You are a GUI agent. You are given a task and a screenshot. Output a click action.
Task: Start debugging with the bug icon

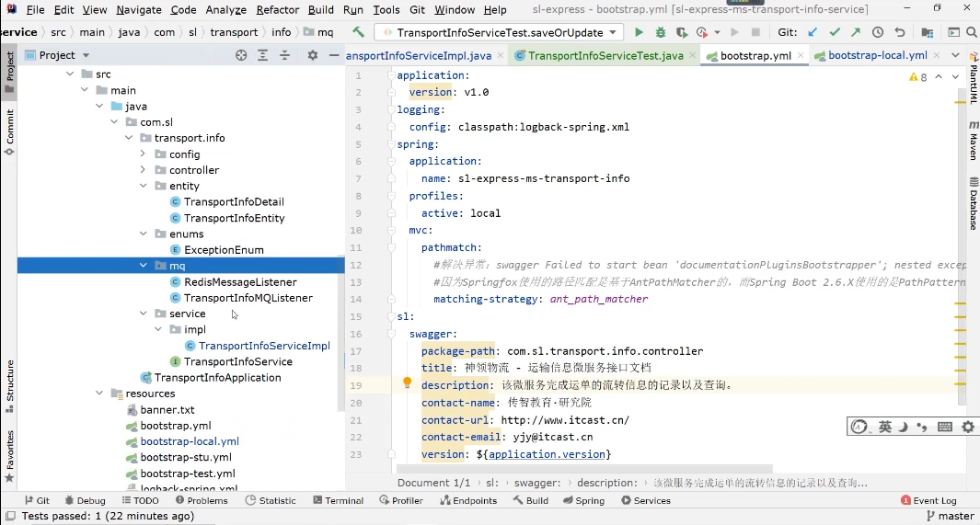point(661,32)
